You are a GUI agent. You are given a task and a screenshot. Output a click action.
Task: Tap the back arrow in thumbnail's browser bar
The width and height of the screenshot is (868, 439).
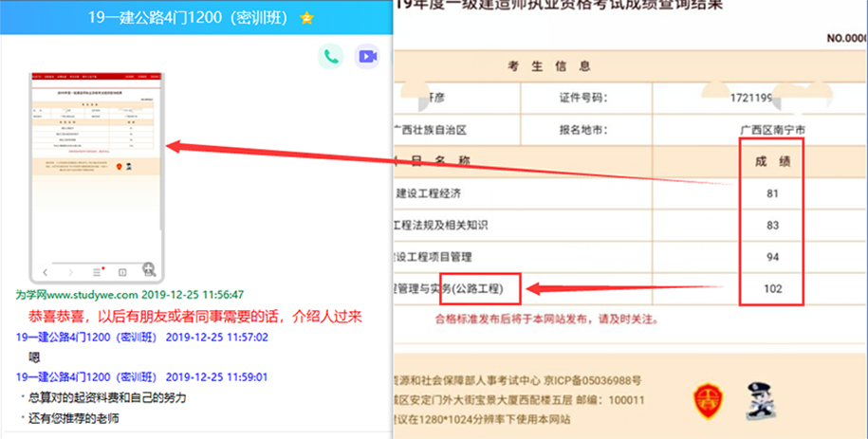pos(45,272)
